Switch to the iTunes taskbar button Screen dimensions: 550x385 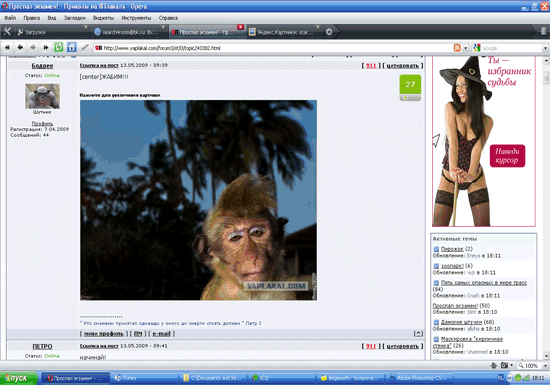[145, 378]
